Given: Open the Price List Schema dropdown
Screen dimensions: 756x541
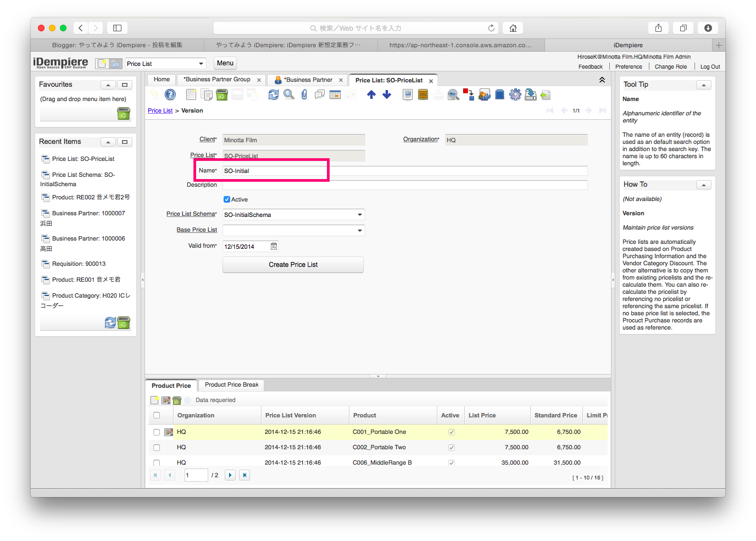Looking at the screenshot, I should coord(360,215).
